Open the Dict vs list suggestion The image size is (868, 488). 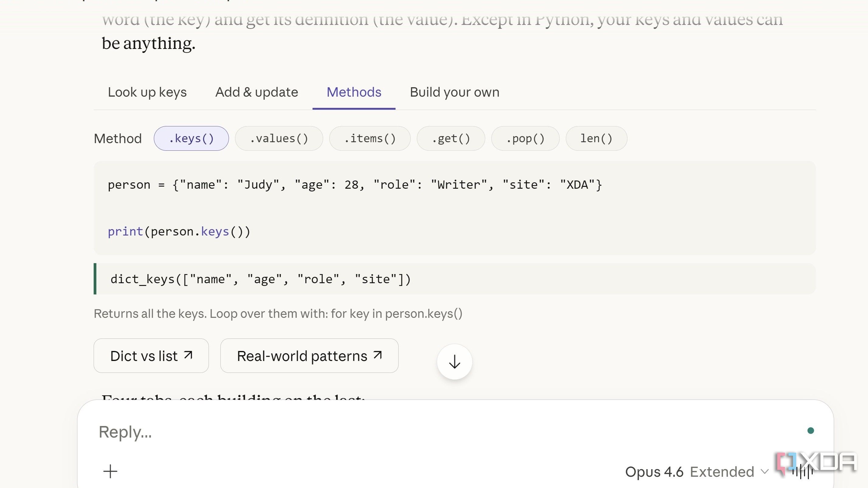coord(151,356)
